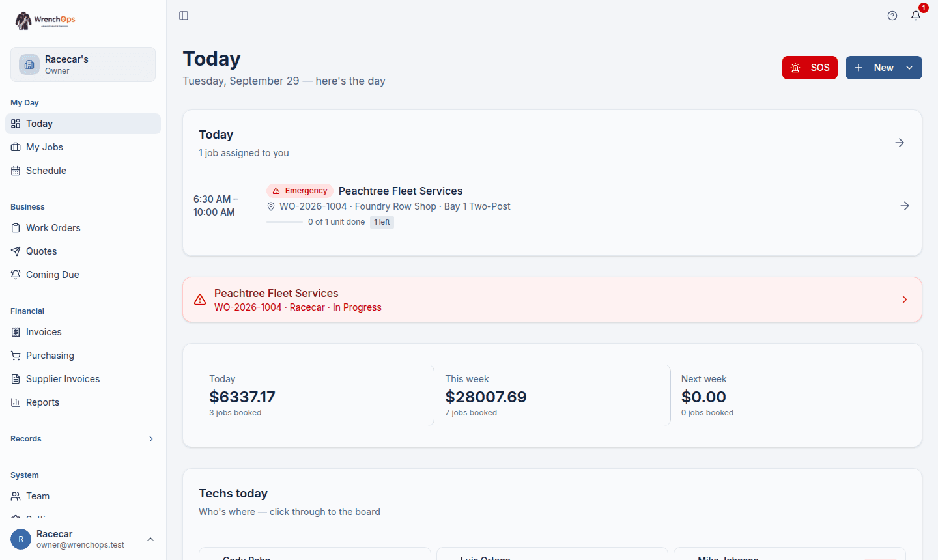Click the red alert triangle on Peachtree banner

200,300
